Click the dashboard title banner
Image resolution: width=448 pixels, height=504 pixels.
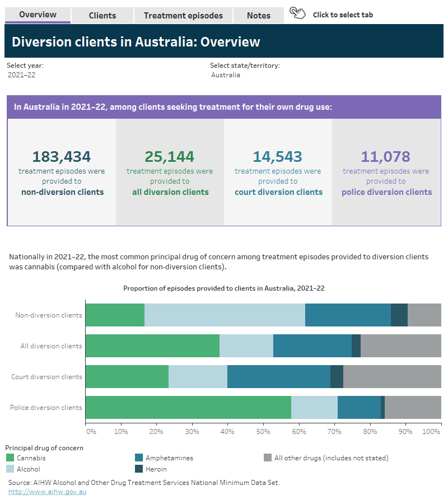(x=224, y=41)
